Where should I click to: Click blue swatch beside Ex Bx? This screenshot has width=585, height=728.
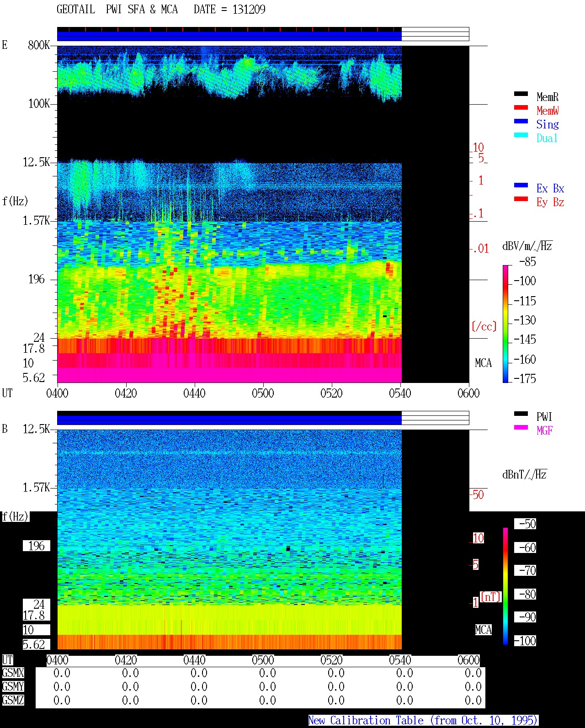(x=521, y=186)
